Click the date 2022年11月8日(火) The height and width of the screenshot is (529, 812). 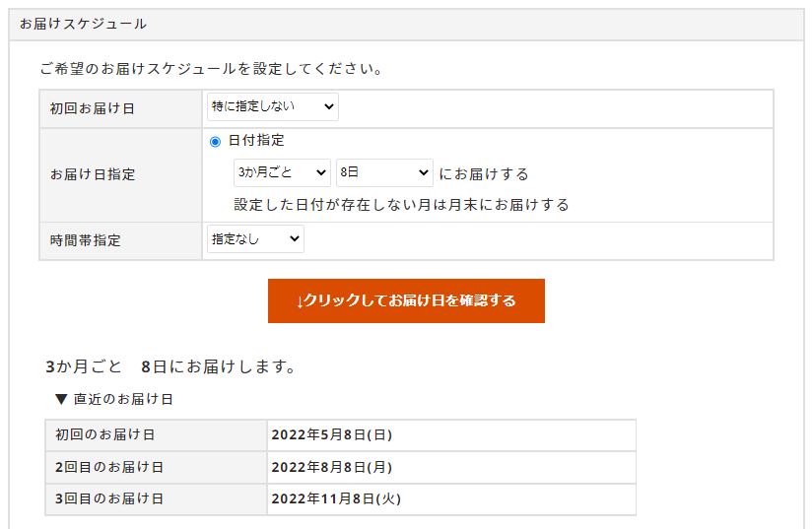pyautogui.click(x=336, y=498)
